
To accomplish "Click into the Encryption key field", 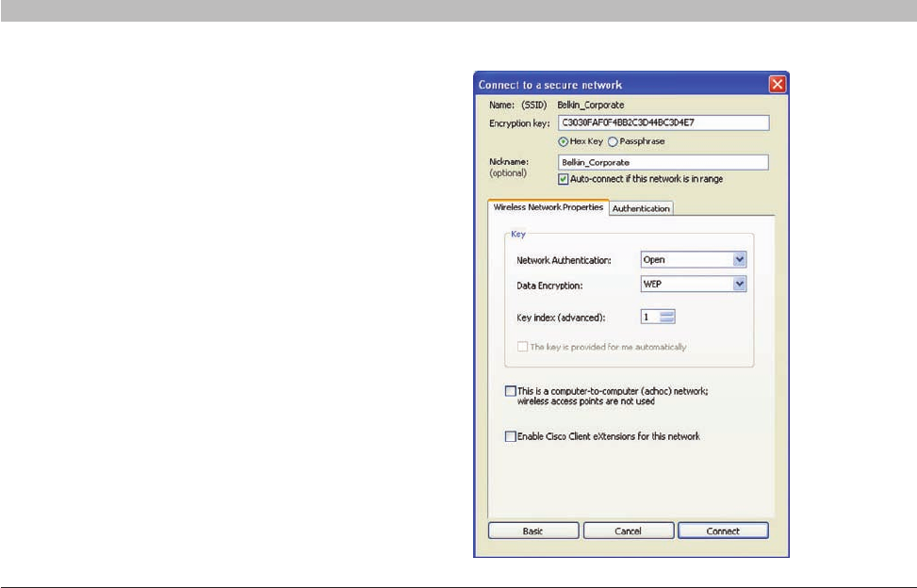I will [x=663, y=122].
